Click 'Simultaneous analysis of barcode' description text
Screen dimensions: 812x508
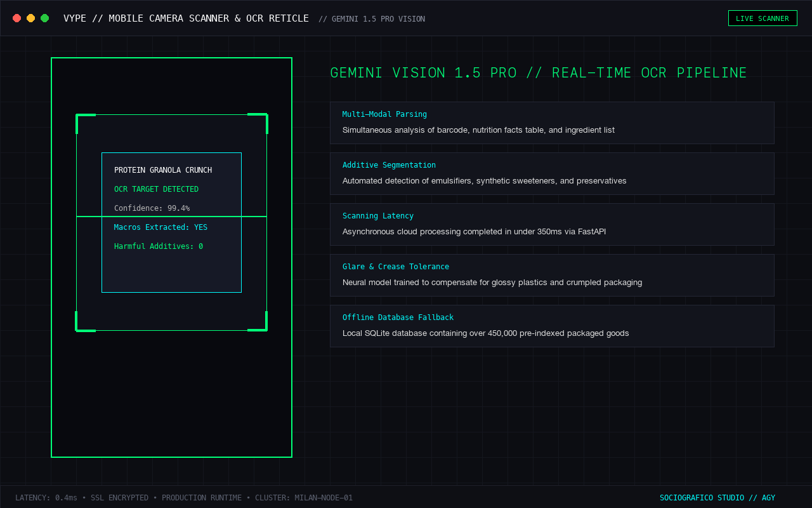coord(478,130)
